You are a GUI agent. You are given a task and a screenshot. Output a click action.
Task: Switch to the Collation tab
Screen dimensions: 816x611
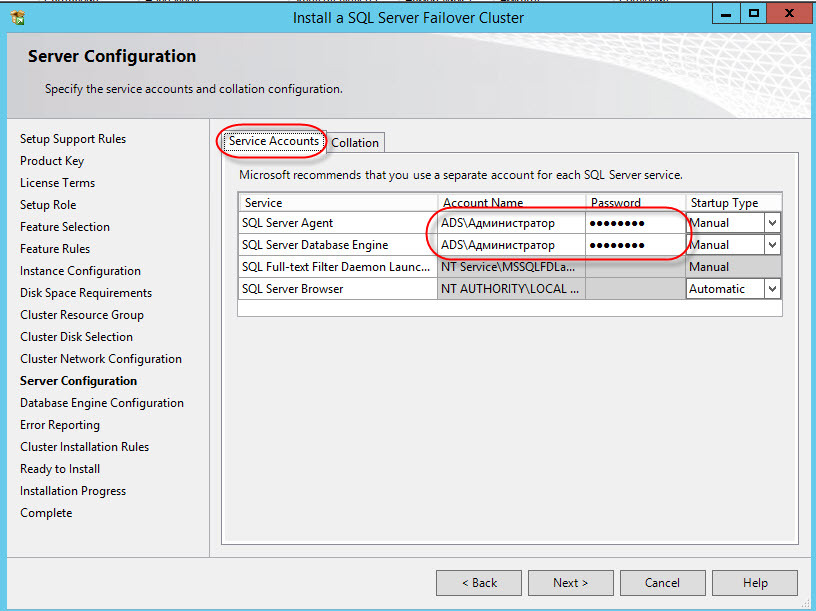coord(355,143)
